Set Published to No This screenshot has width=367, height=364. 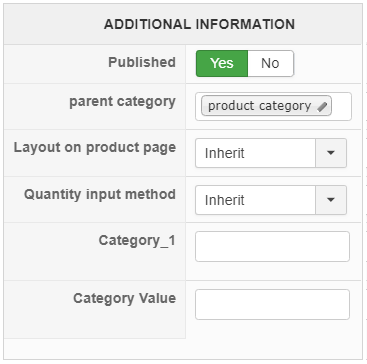click(271, 63)
